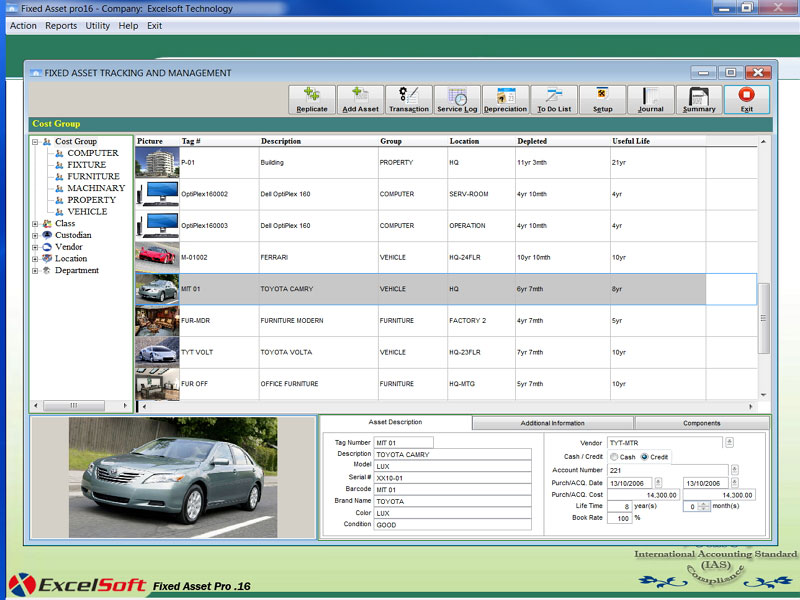Viewport: 800px width, 600px height.
Task: Click the Tag # column header
Action: 191,141
